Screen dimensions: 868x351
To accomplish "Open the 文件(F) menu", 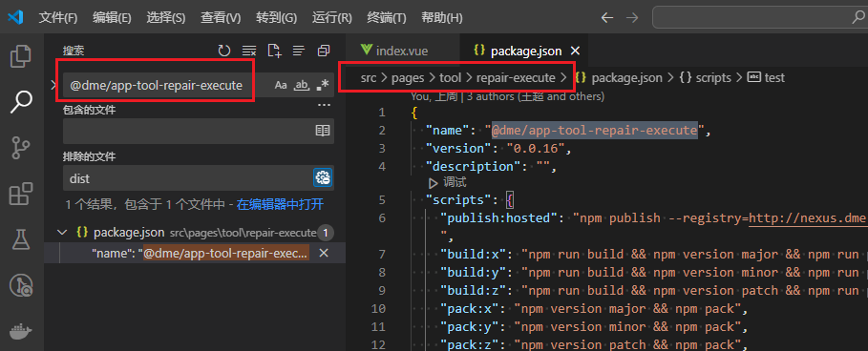I will (58, 18).
